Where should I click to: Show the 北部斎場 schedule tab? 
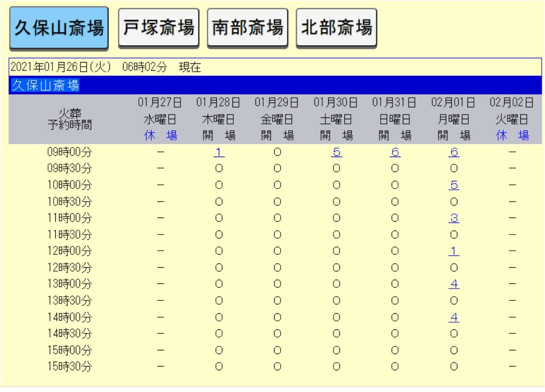(336, 28)
